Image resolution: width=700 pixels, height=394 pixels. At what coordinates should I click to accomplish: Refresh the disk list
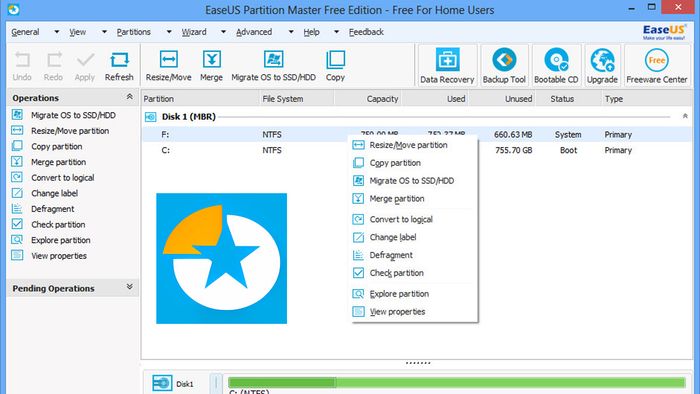coord(119,66)
